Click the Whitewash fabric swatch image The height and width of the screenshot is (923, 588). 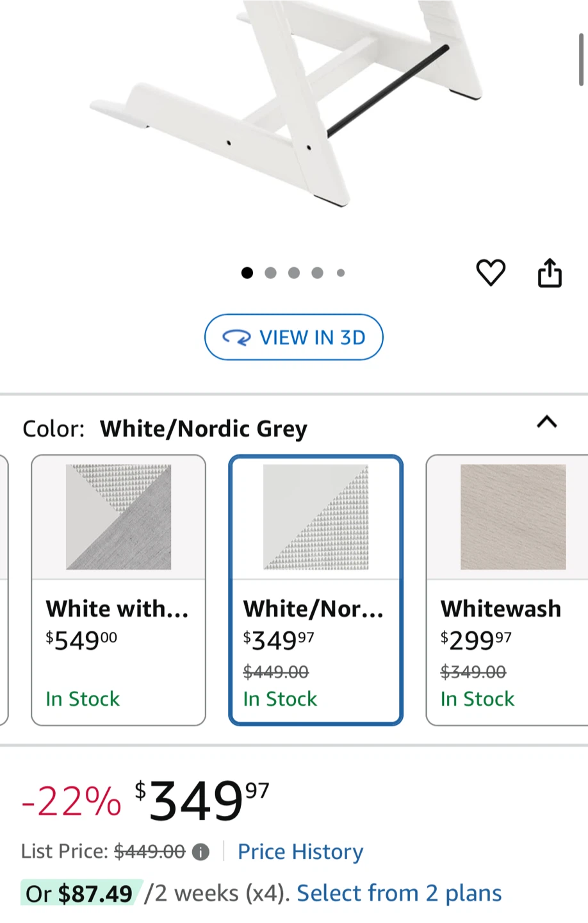[x=513, y=517]
